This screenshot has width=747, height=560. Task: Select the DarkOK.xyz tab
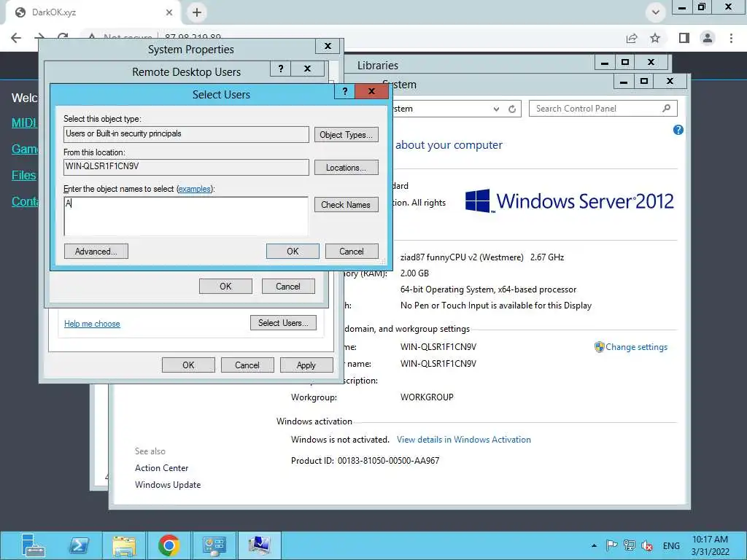coord(93,12)
